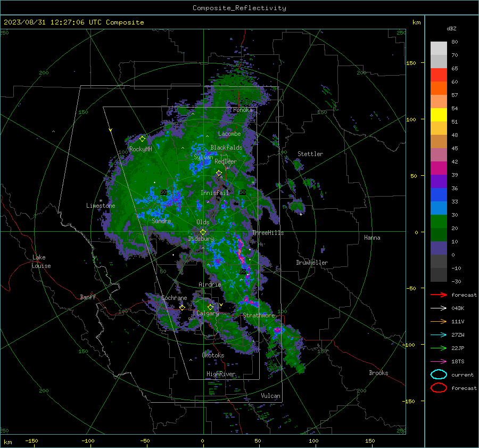Select the cyan 27ZW arrow icon
The image size is (479, 448).
439,335
